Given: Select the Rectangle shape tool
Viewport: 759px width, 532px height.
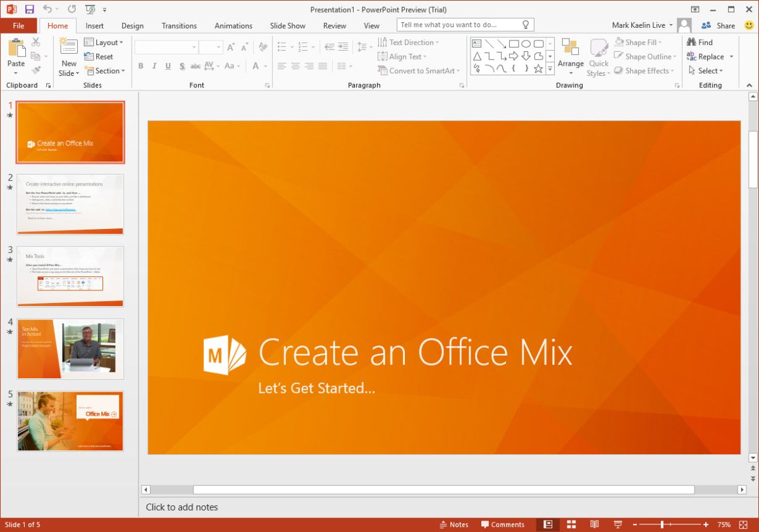Looking at the screenshot, I should (x=514, y=43).
